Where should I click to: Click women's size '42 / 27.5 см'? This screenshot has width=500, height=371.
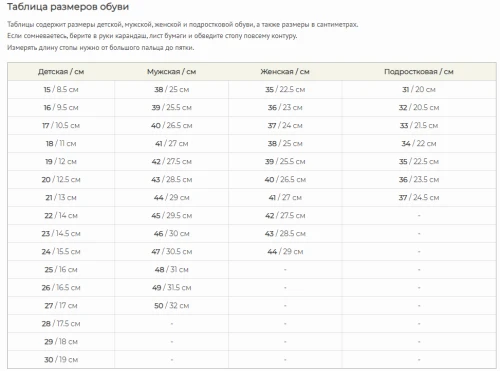285,216
